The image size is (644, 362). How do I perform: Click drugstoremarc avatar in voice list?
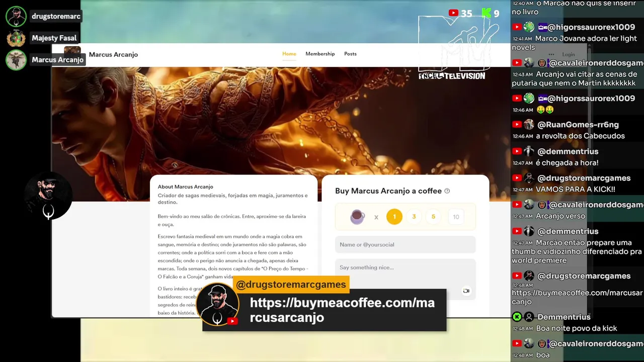[16, 17]
